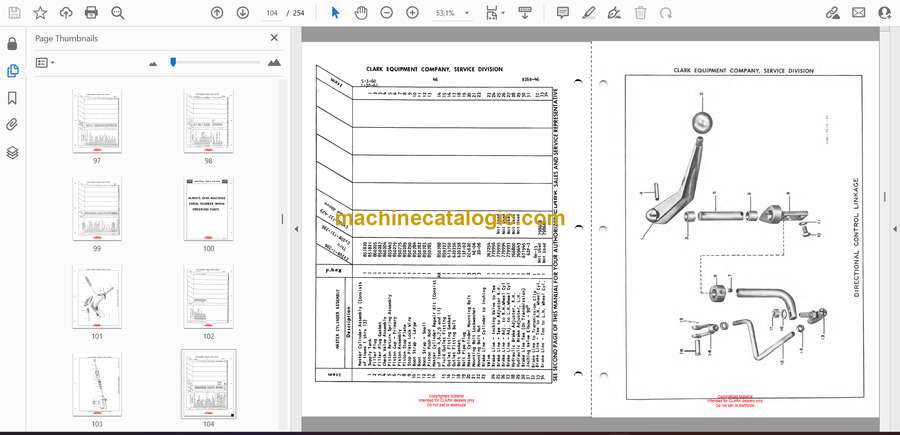This screenshot has height=435, width=900.
Task: Open the thumbnail options menu dropdown
Action: click(45, 63)
